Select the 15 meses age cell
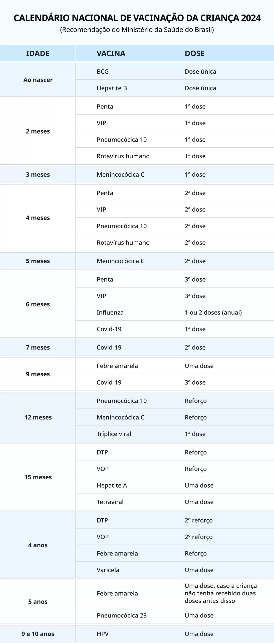The height and width of the screenshot is (644, 274). click(x=38, y=477)
